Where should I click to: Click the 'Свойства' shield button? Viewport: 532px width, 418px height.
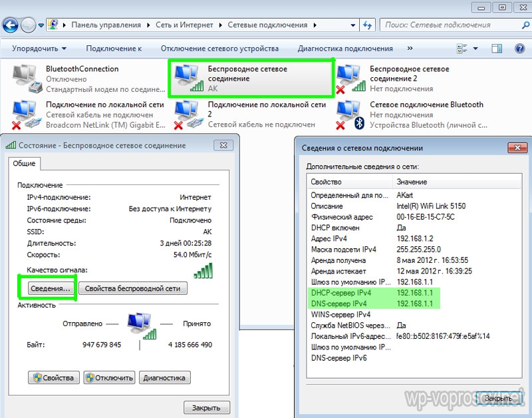54,377
